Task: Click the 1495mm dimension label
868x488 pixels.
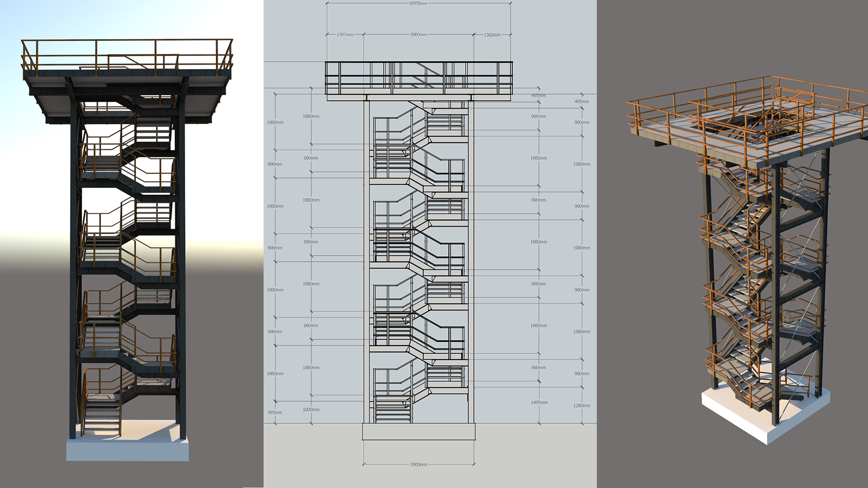Action: [539, 403]
